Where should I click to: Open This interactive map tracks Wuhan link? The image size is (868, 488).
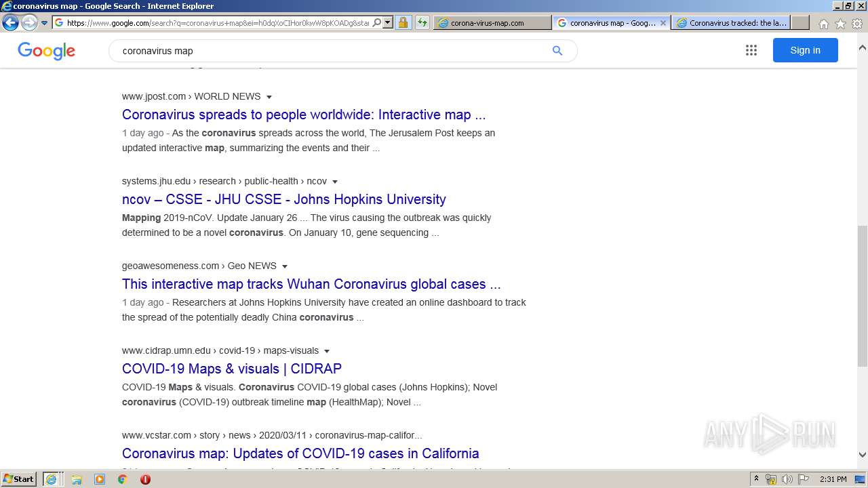[x=311, y=284]
